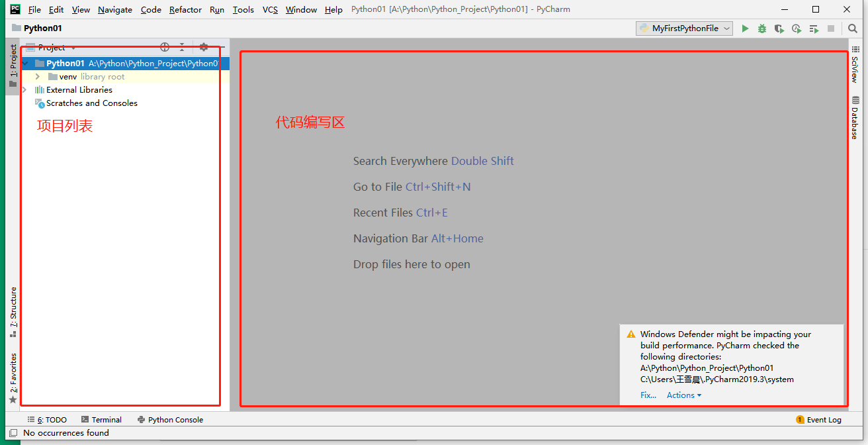
Task: Open the Edit menu
Action: pos(56,9)
